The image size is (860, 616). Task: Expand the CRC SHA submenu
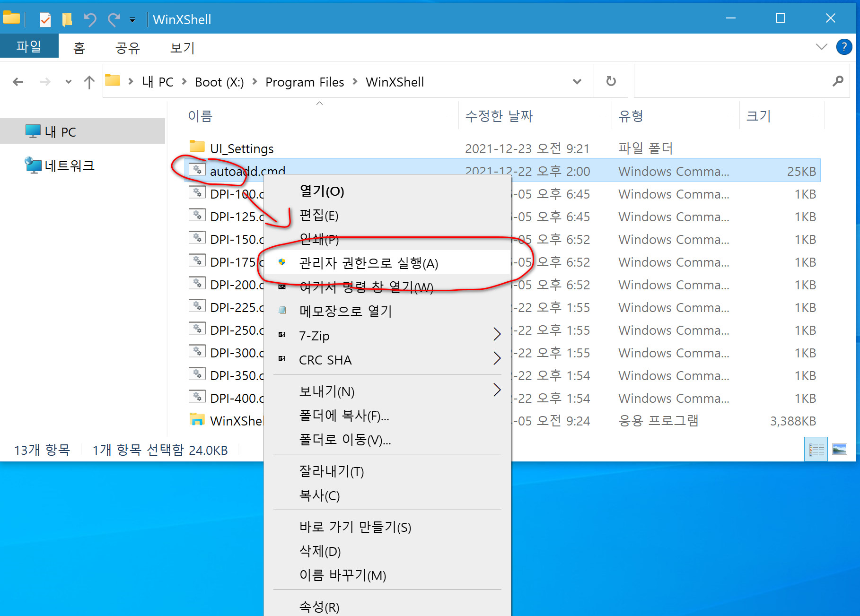coord(387,360)
